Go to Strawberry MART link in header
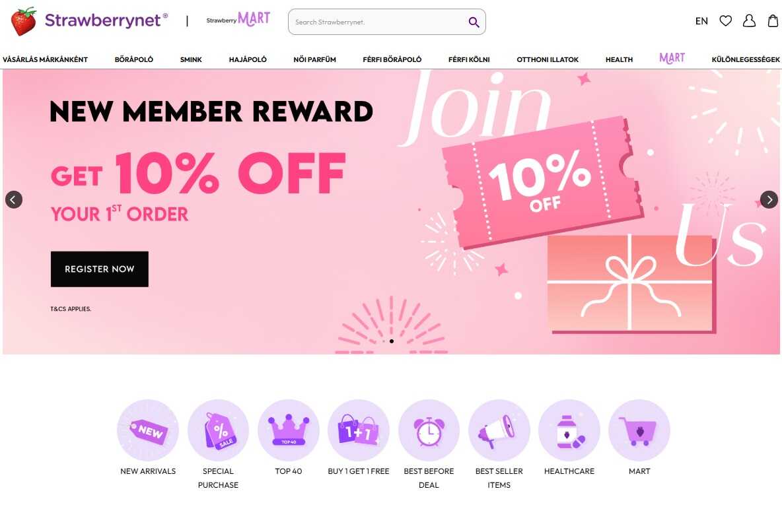The height and width of the screenshot is (532, 782). coord(238,19)
